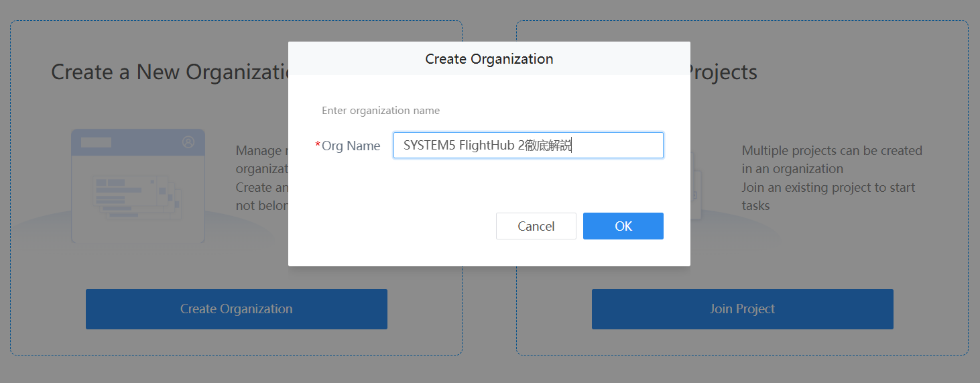The image size is (980, 383).
Task: Click the organization window illustration icon
Action: coord(138,186)
